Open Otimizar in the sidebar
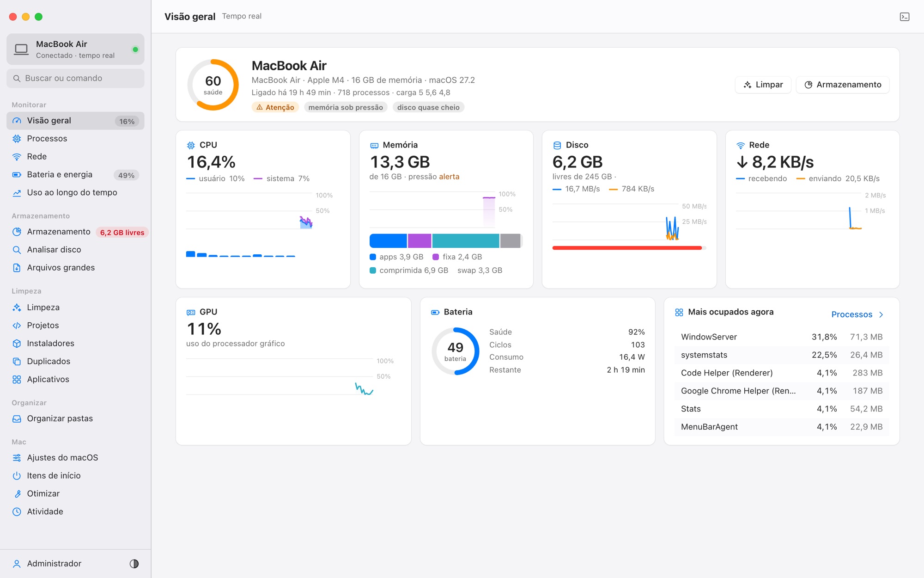 pyautogui.click(x=75, y=493)
